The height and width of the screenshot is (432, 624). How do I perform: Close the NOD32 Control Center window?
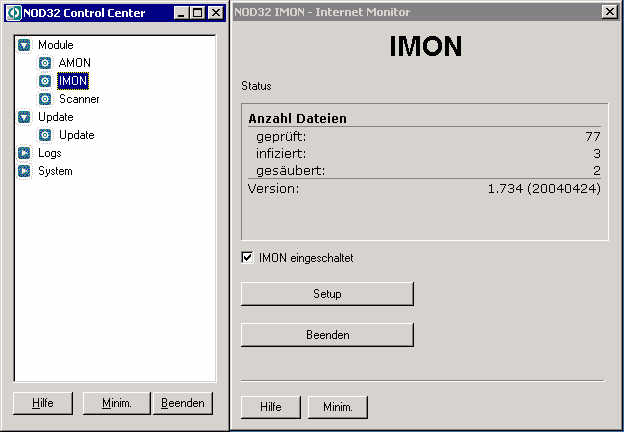216,13
